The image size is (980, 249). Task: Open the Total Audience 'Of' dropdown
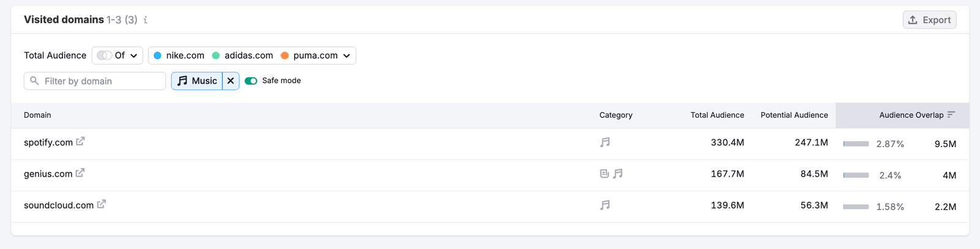click(x=118, y=55)
